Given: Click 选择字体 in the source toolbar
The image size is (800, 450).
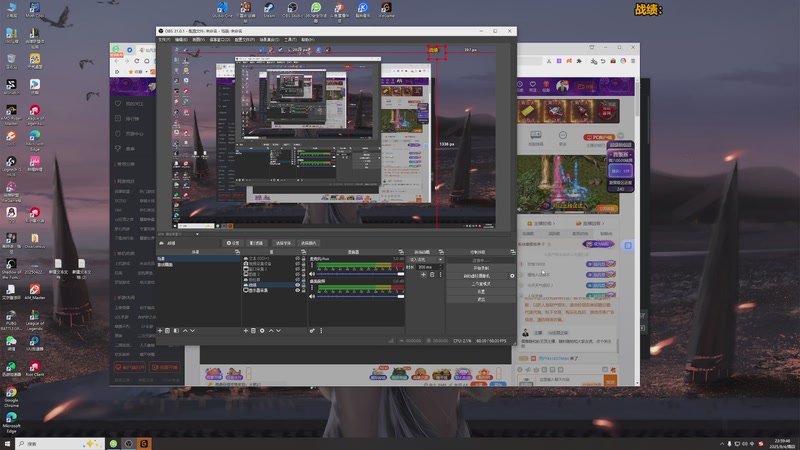Looking at the screenshot, I should (283, 243).
